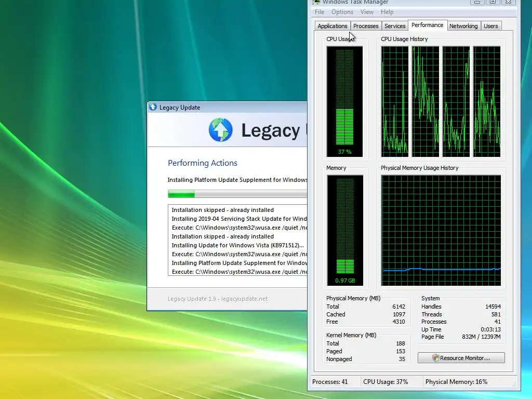This screenshot has height=399, width=532.
Task: Switch to the Processes tab
Action: [365, 26]
